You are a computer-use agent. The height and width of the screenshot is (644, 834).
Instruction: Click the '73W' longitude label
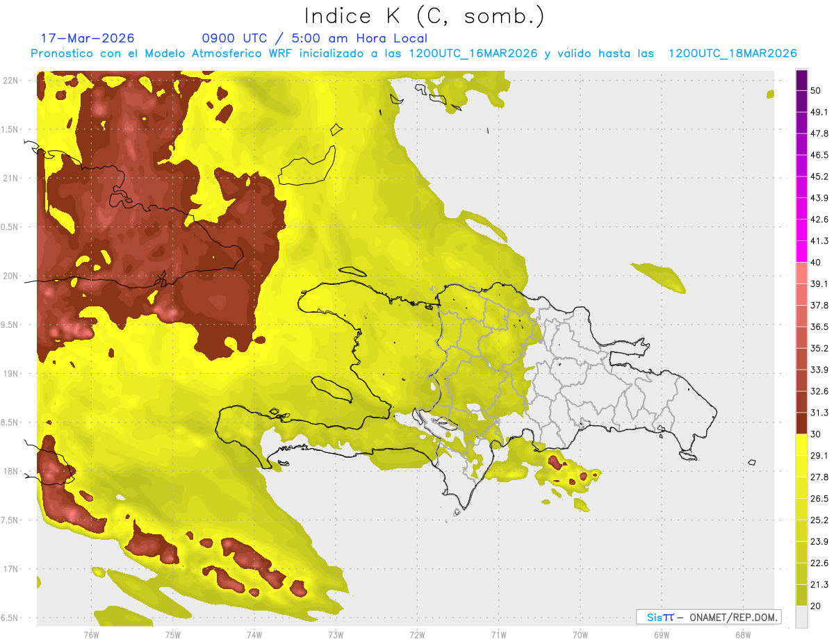click(x=336, y=634)
